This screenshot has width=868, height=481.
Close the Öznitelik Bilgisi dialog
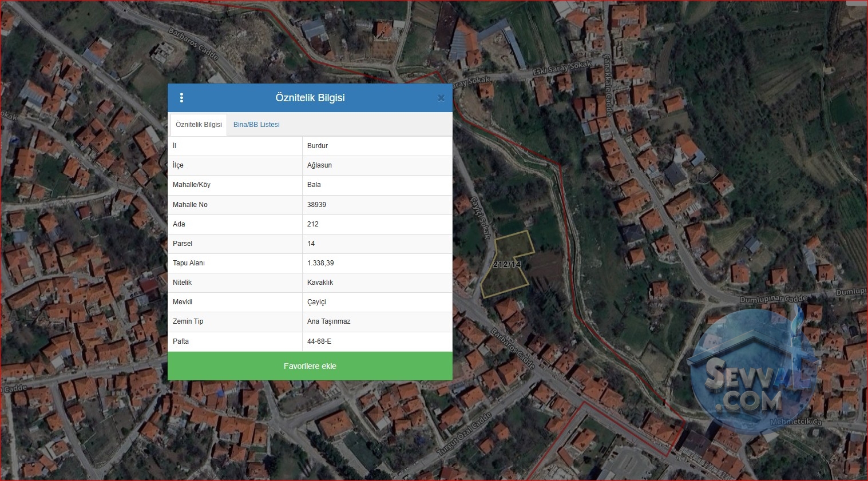441,98
